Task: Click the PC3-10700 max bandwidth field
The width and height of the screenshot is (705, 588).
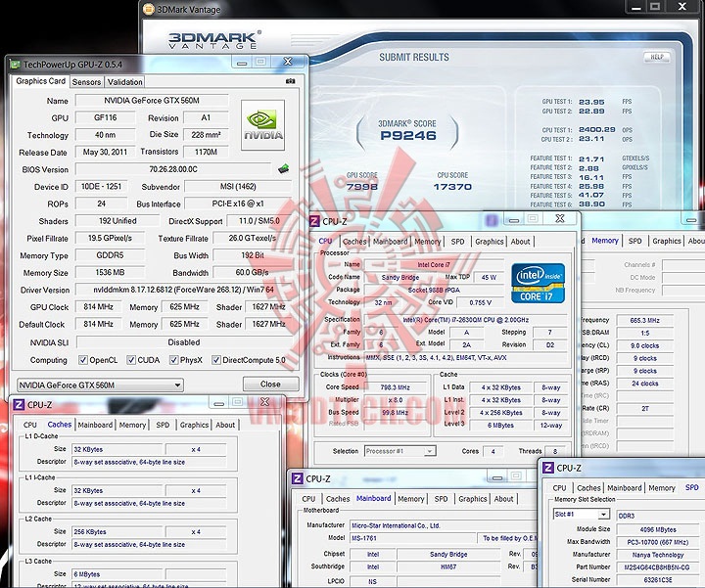Action: click(657, 542)
